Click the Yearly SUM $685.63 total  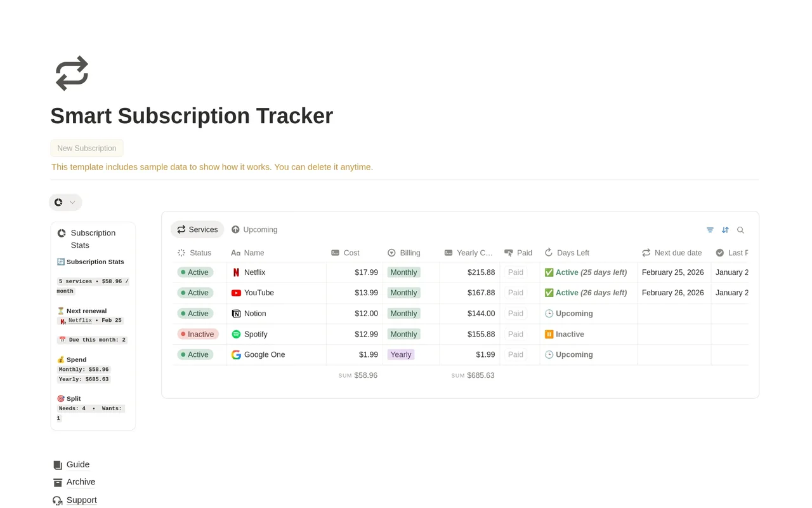pos(473,376)
